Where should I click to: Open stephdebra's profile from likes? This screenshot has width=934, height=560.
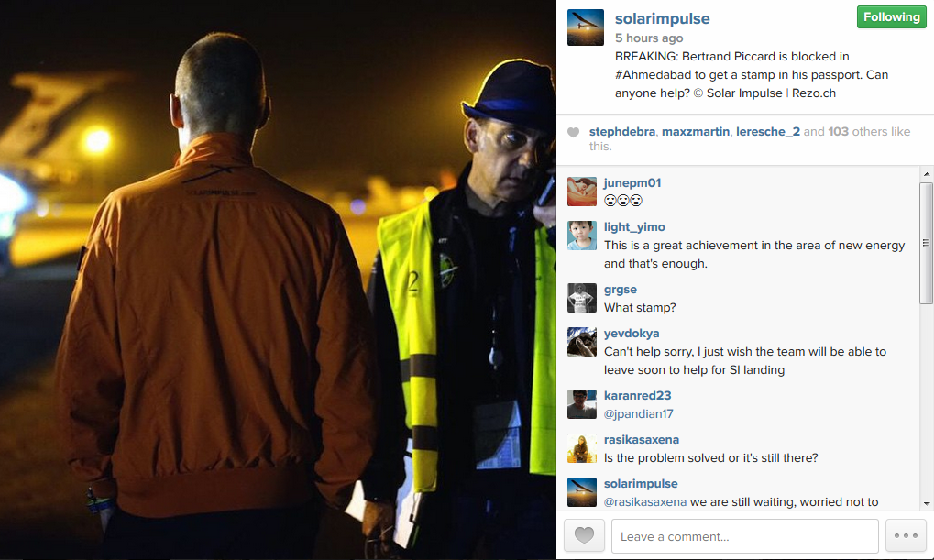tap(621, 132)
